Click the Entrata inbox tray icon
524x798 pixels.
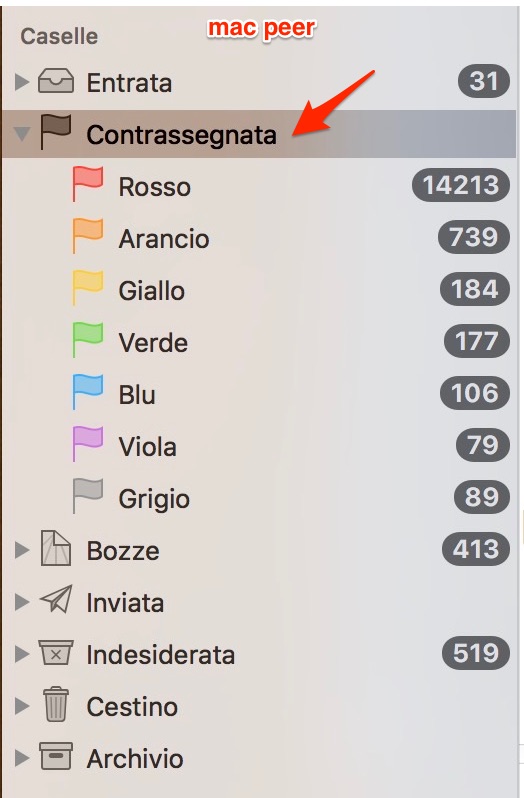coord(56,81)
